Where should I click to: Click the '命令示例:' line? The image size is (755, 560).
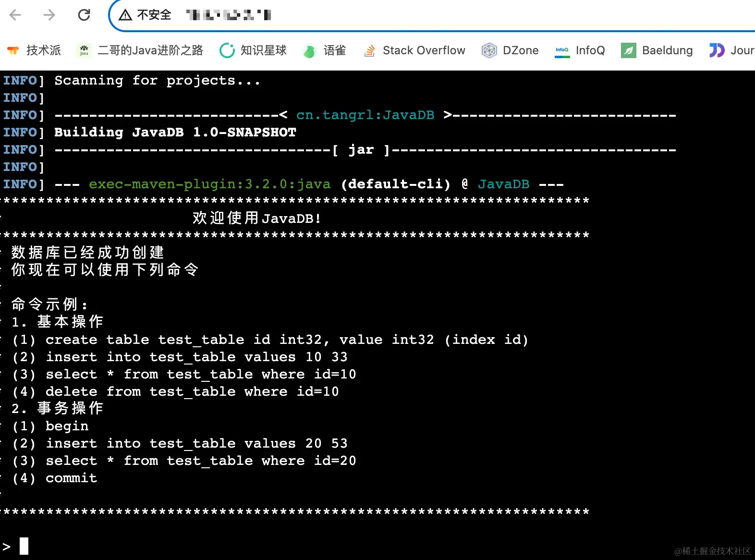tap(50, 304)
